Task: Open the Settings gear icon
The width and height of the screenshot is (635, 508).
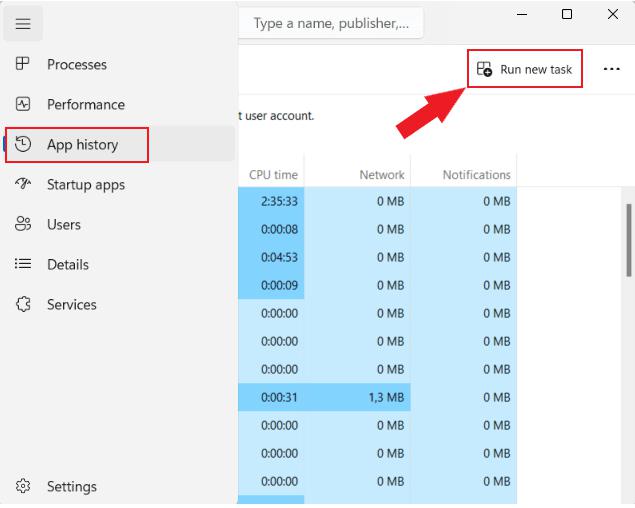Action: coord(23,486)
